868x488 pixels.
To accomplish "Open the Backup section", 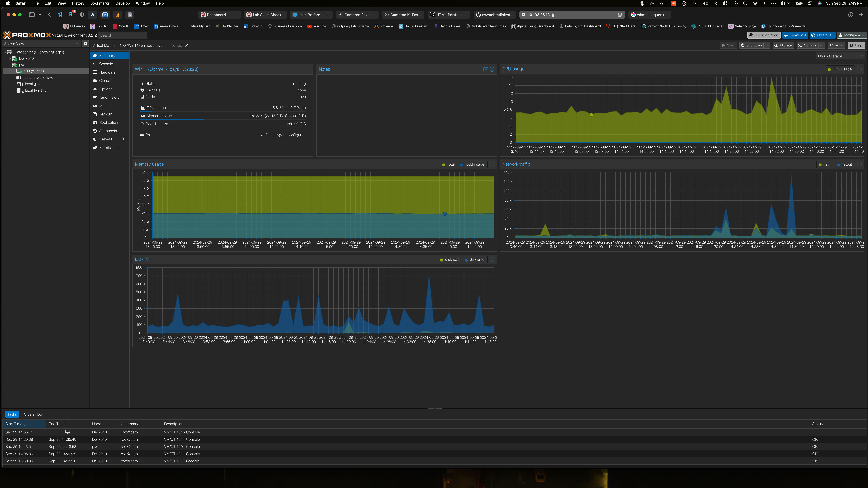I will [x=105, y=114].
